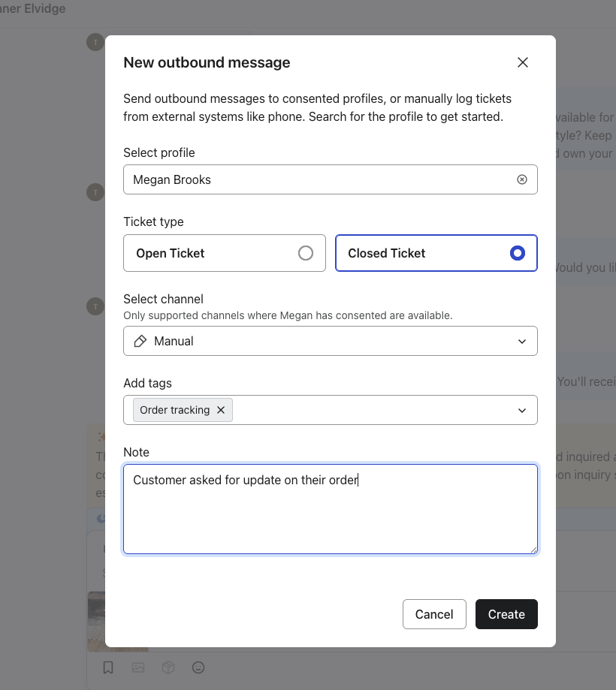Close the New outbound message dialog

pyautogui.click(x=523, y=62)
